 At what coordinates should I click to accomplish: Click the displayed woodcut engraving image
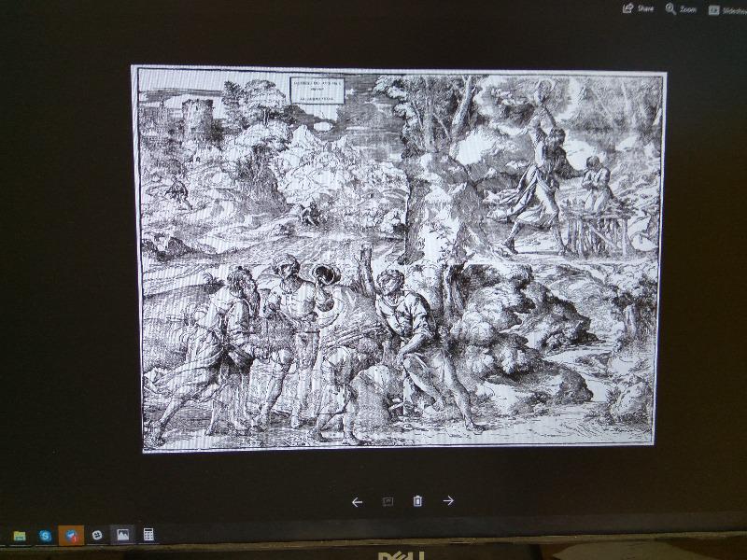(399, 259)
